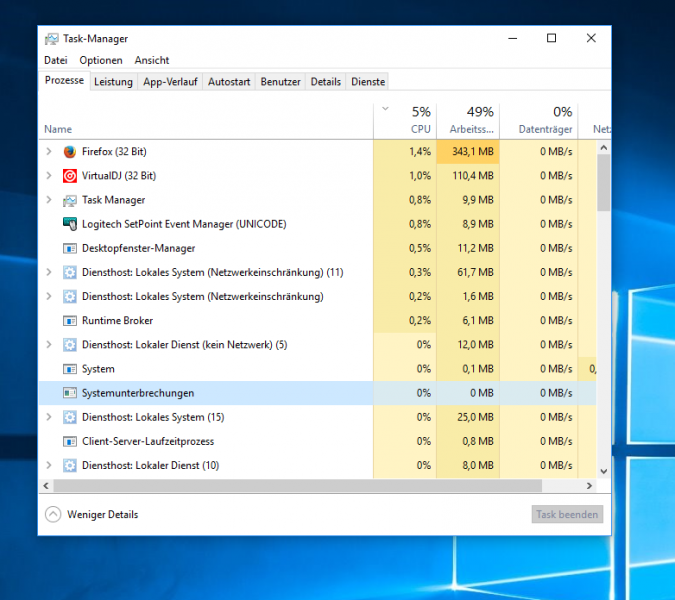Switch to the App-Verlauf tab
The height and width of the screenshot is (600, 675).
pyautogui.click(x=170, y=82)
